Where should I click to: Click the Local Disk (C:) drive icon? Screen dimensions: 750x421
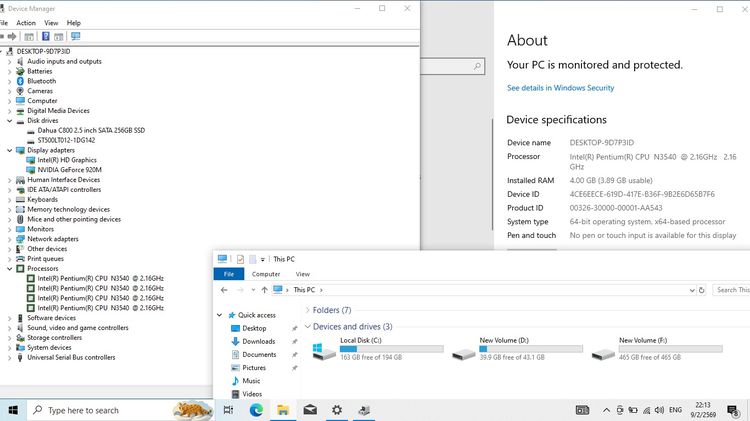click(x=324, y=350)
